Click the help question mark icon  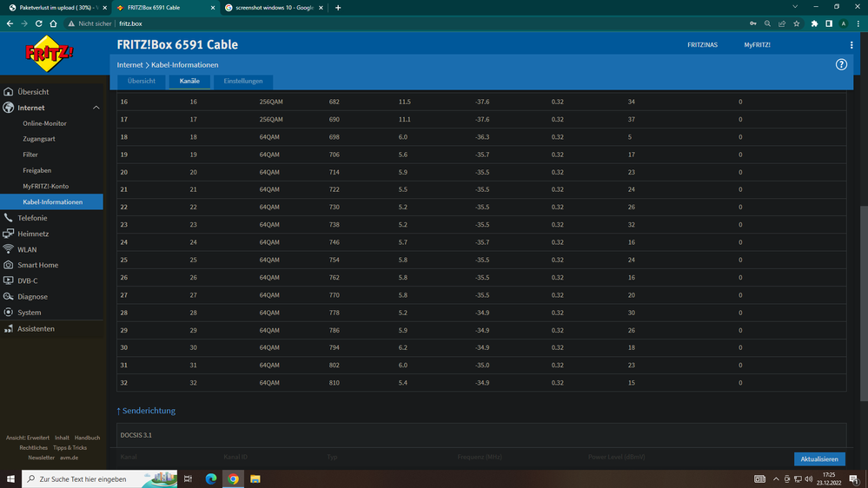pyautogui.click(x=841, y=65)
